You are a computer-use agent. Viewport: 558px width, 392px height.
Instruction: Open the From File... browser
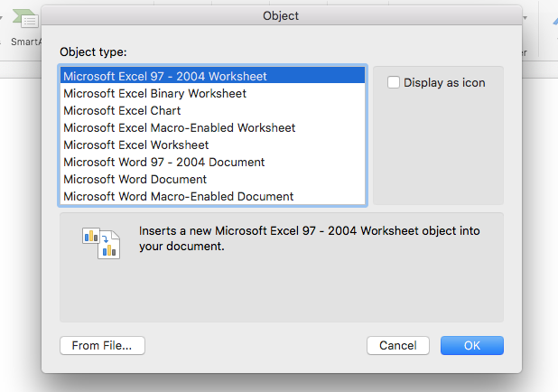pos(102,345)
